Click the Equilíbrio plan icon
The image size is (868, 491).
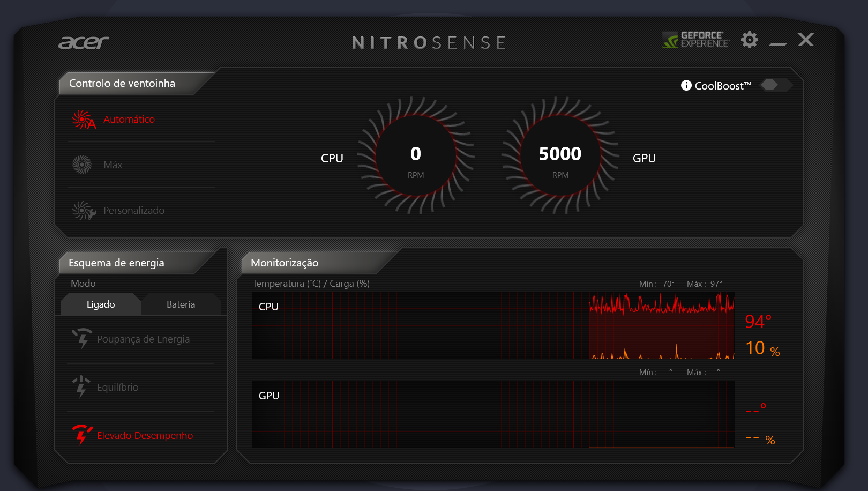[81, 386]
